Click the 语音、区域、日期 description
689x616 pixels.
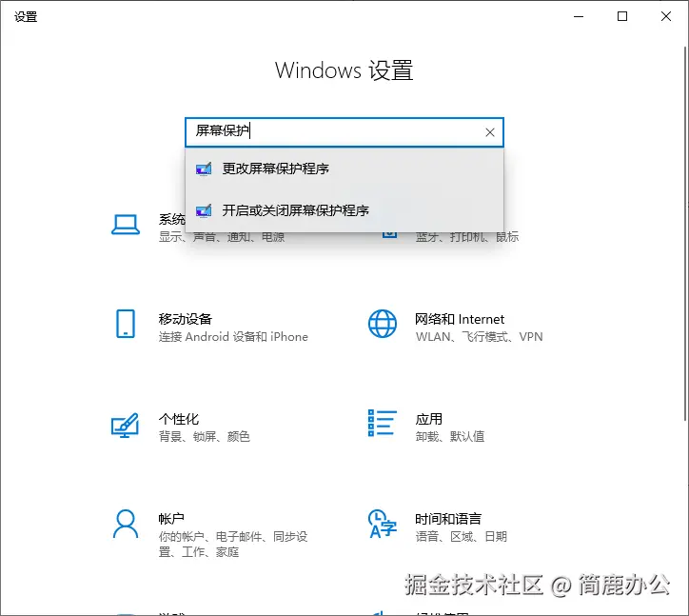[462, 536]
